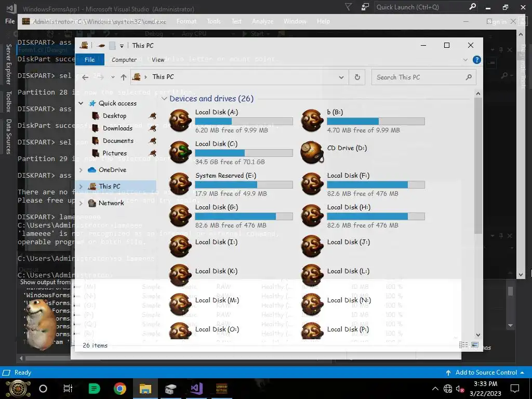This screenshot has width=532, height=399.
Task: Open the Toolbox side tab
Action: 9,101
